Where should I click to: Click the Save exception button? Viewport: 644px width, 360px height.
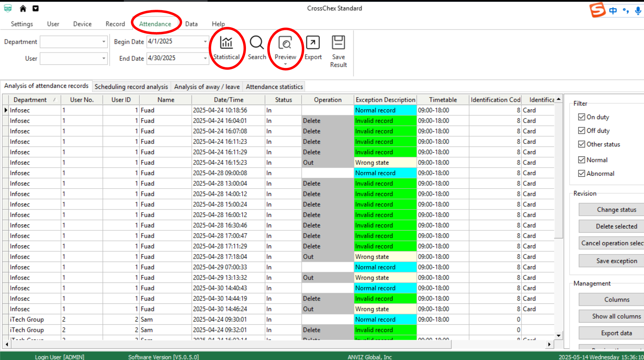pos(612,261)
